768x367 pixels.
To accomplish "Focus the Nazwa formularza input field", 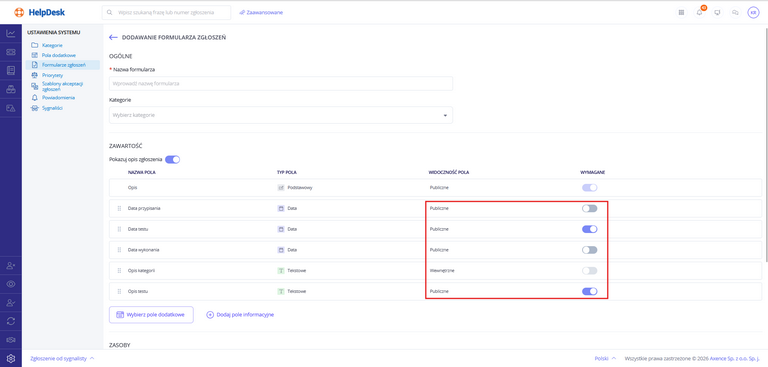I will (x=281, y=83).
